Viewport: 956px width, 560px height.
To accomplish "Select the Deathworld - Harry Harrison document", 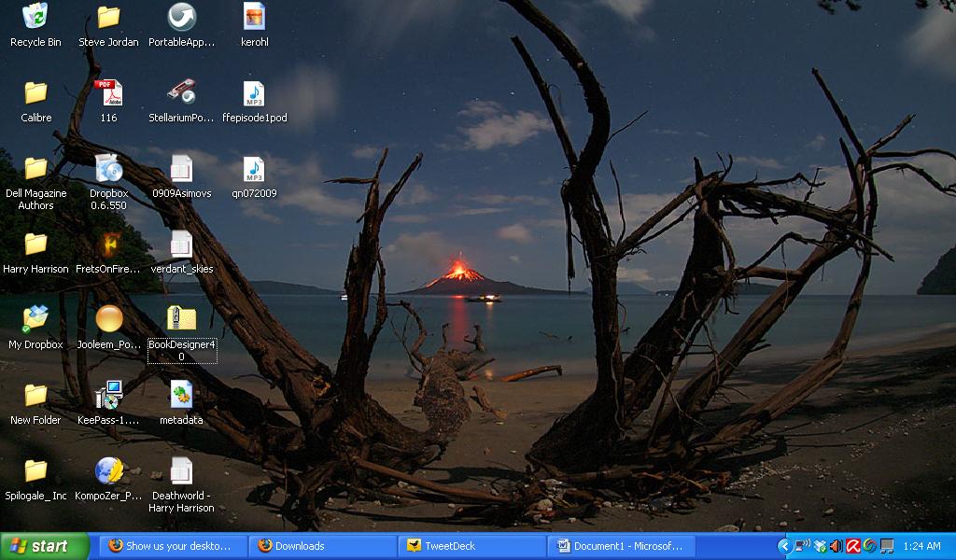I will [182, 470].
